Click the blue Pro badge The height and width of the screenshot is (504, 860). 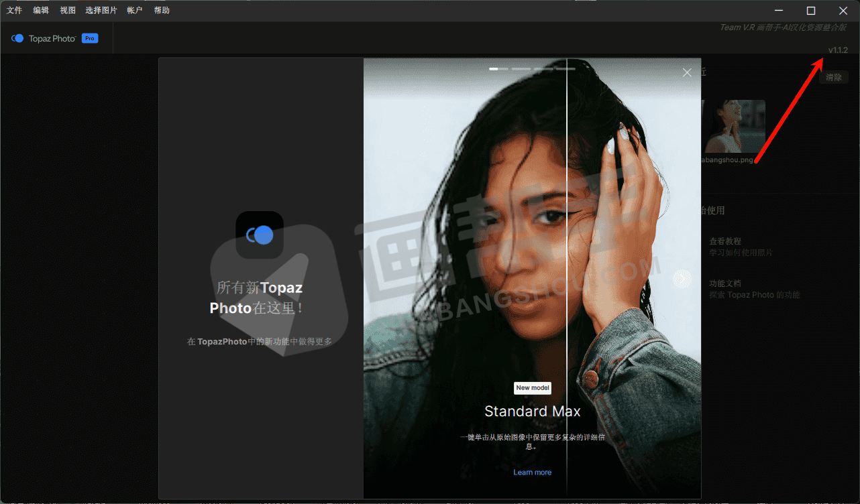[90, 39]
